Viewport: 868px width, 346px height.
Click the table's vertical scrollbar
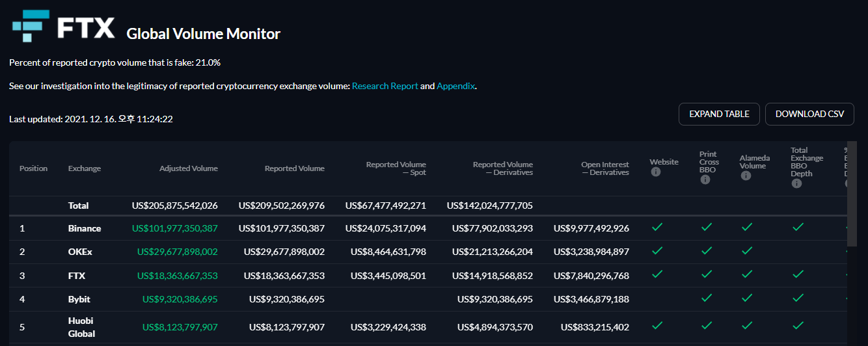[851, 194]
